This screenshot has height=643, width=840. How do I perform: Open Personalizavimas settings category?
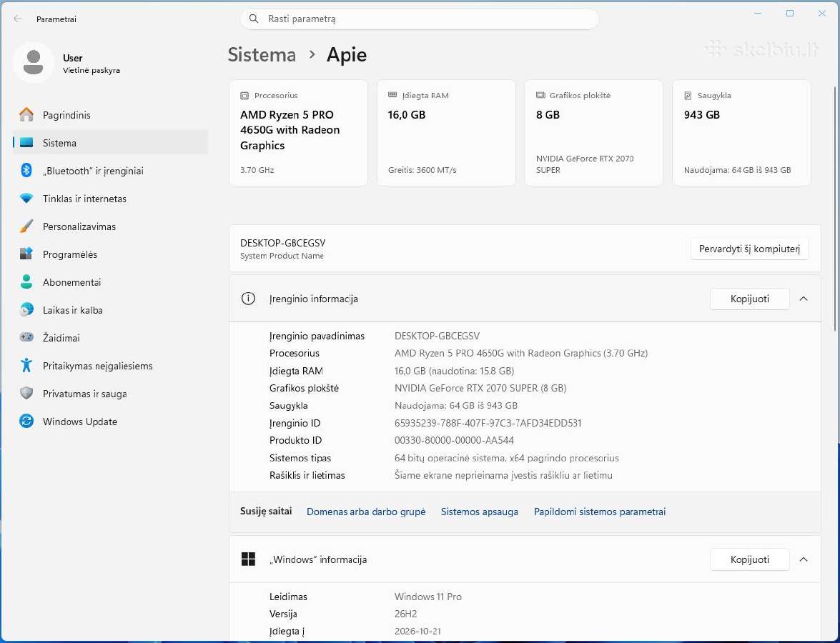(x=110, y=226)
